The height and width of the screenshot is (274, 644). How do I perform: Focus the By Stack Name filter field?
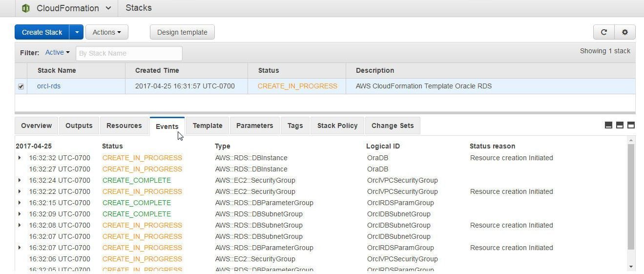[x=129, y=53]
